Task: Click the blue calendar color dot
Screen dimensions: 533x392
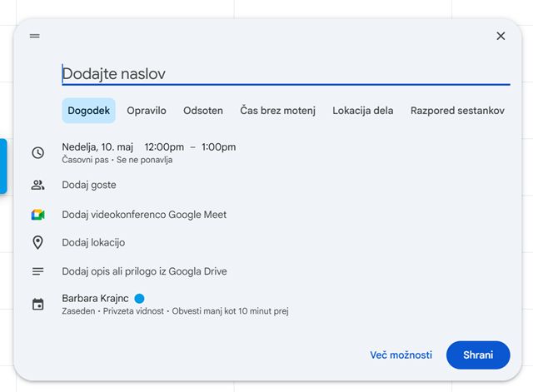Action: tap(139, 298)
